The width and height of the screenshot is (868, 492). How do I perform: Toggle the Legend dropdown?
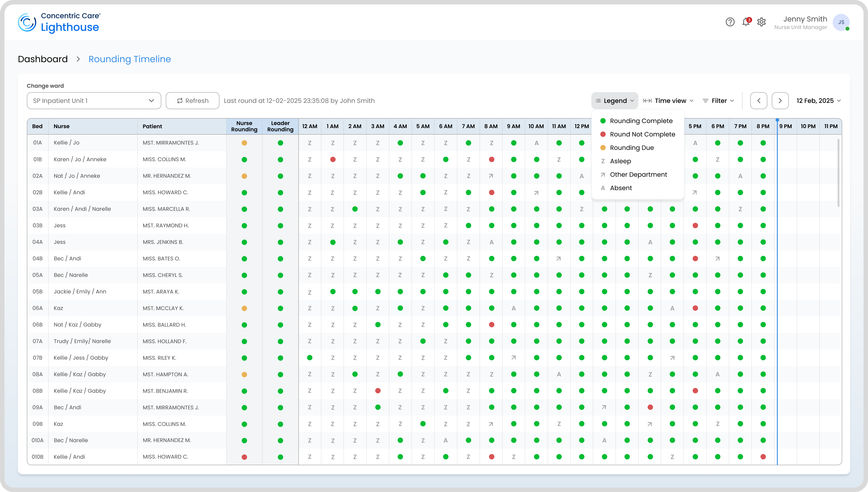615,101
